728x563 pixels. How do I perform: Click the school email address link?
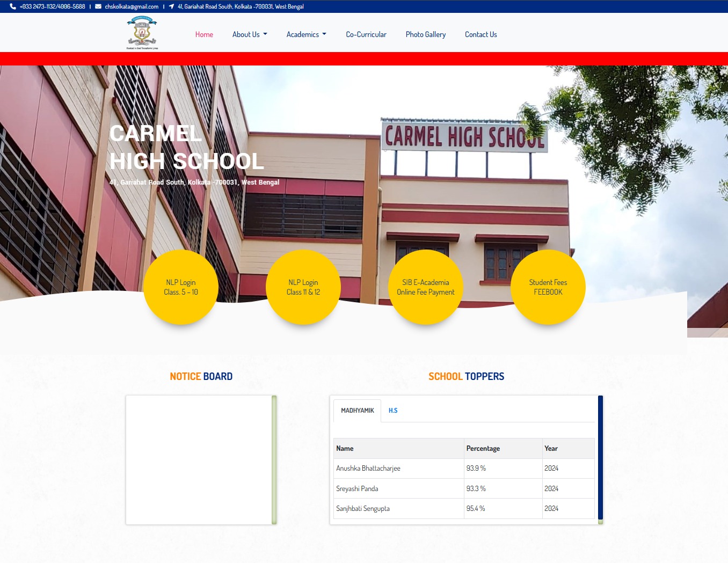(132, 6)
